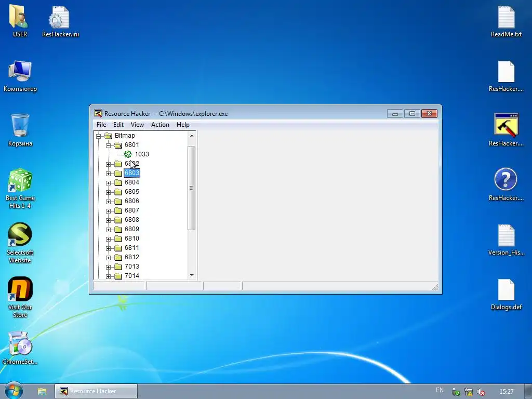Expand the 6806 tree node
Screen dimensions: 532x399
point(108,202)
